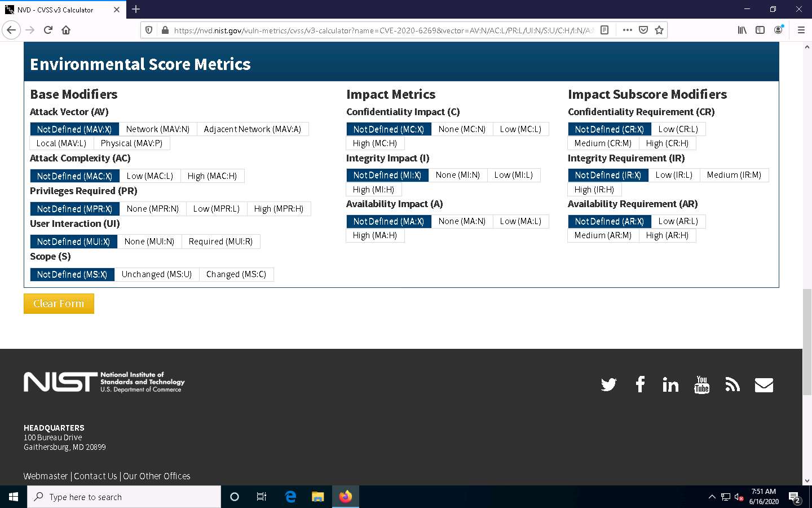Choose Required (MUI:R) user interaction
The image size is (812, 508).
click(220, 242)
